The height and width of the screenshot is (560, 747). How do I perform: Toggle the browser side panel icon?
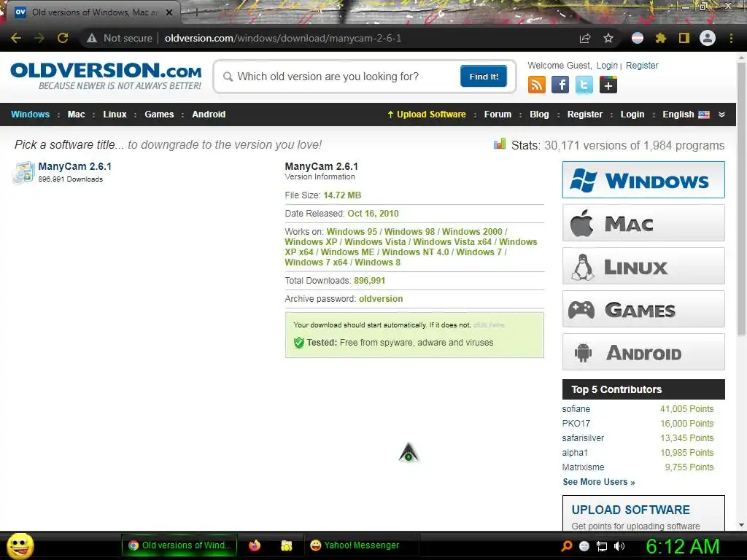click(684, 38)
